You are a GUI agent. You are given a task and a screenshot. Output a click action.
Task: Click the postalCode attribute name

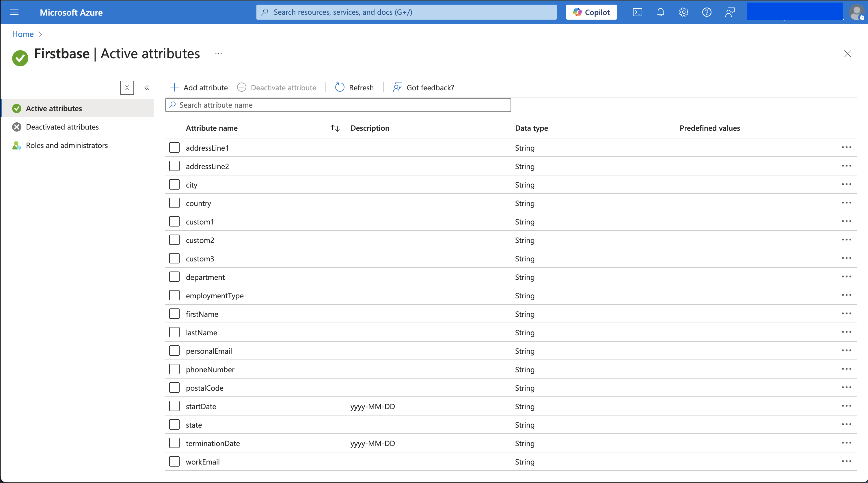[x=204, y=388]
